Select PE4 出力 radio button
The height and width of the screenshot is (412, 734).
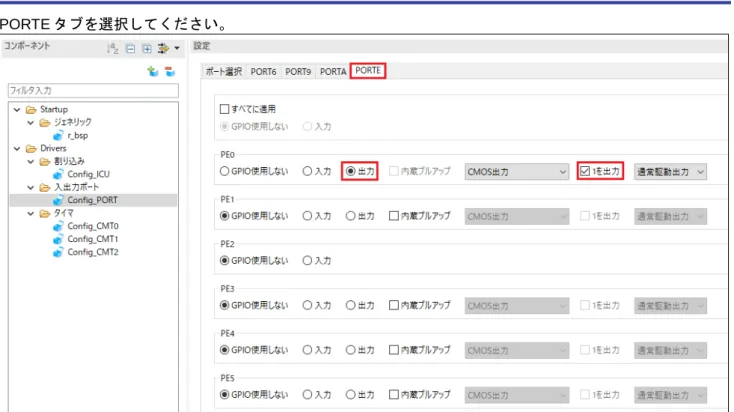[350, 350]
